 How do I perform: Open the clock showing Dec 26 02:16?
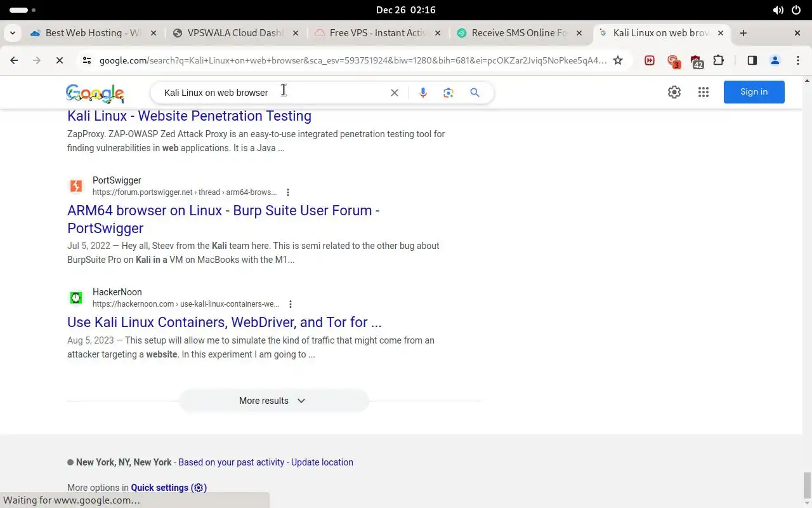(406, 10)
